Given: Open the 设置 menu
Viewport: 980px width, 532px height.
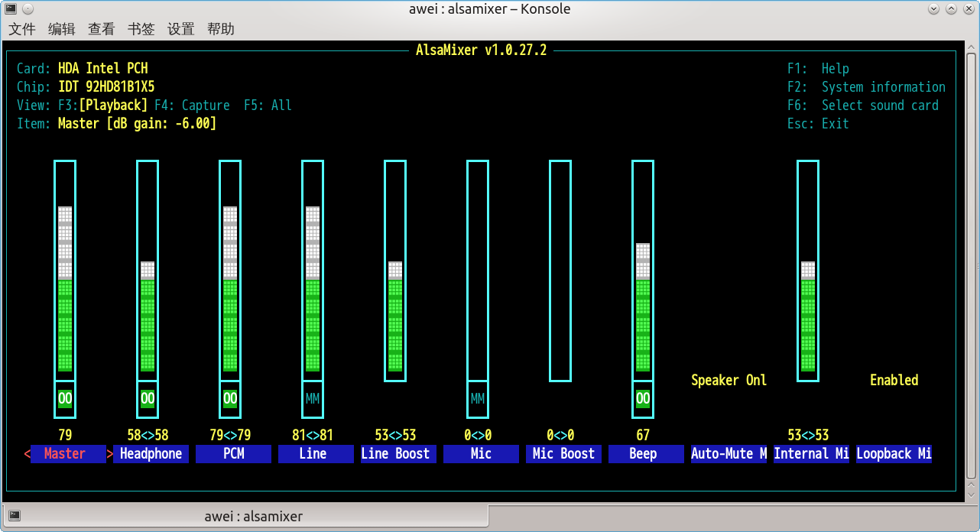Looking at the screenshot, I should (x=181, y=29).
